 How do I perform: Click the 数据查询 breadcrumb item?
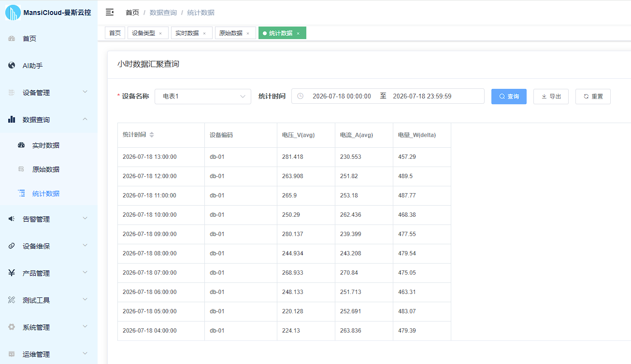click(163, 13)
